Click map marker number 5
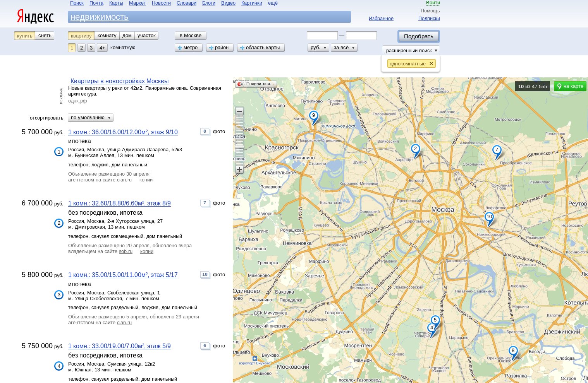 coord(435,320)
